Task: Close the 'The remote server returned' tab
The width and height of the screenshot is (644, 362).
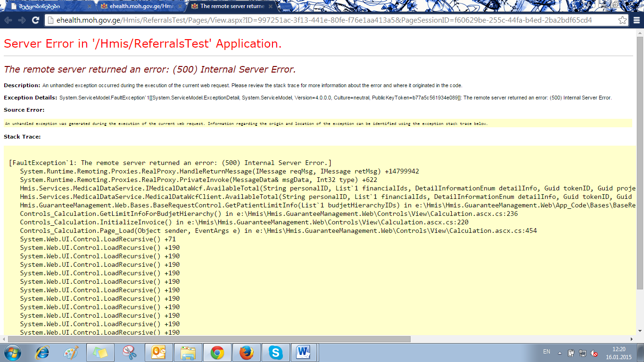Action: coord(272,6)
